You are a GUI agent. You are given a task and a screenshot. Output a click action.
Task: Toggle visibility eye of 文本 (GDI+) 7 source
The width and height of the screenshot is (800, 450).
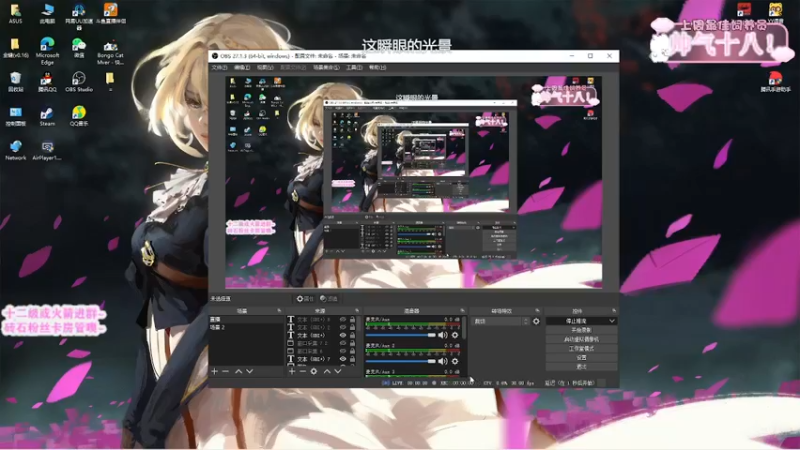click(343, 359)
